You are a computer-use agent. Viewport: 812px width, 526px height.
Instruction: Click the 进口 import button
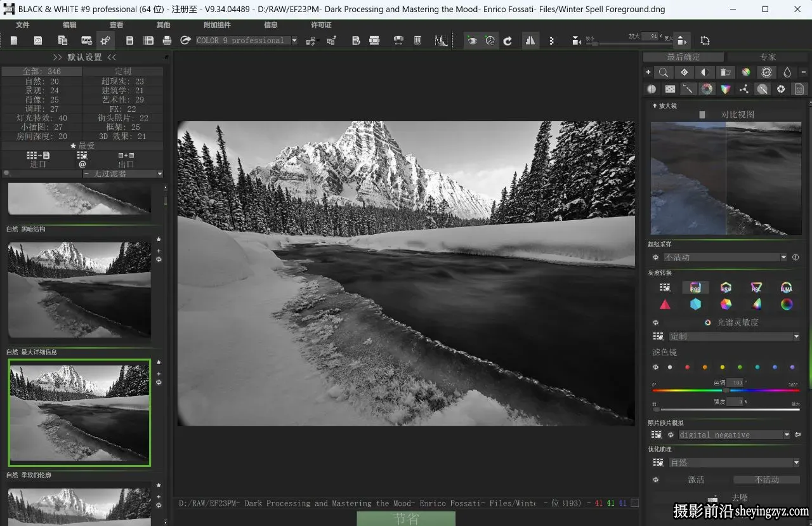point(38,159)
